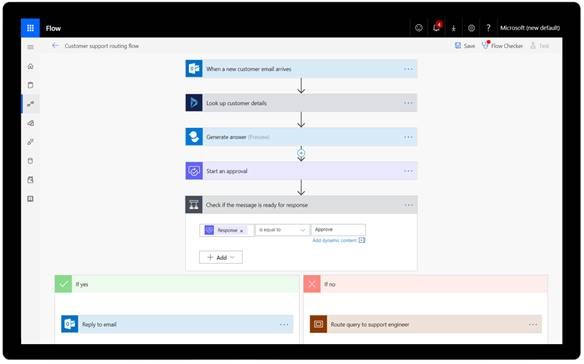Click the download icon in header
The image size is (584, 364).
(x=454, y=28)
